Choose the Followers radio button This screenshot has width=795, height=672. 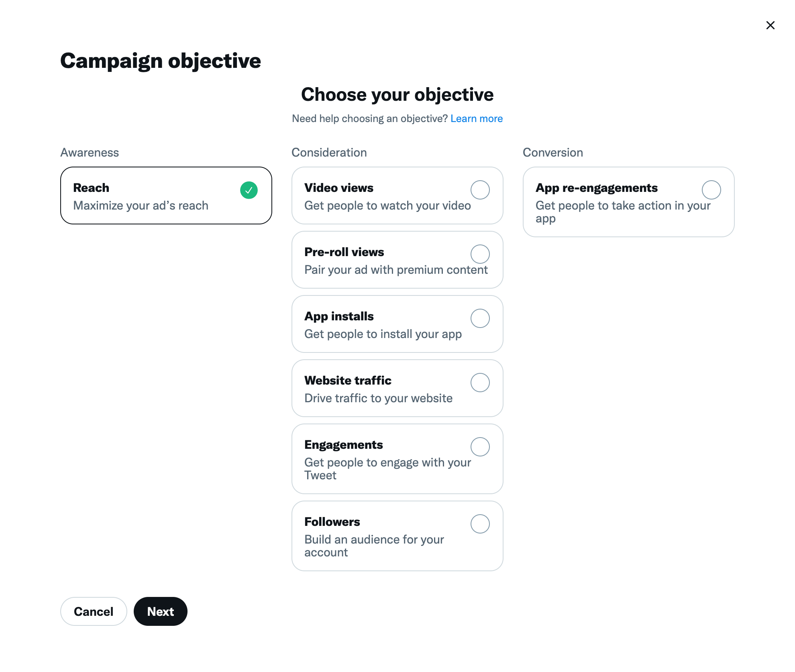(480, 524)
